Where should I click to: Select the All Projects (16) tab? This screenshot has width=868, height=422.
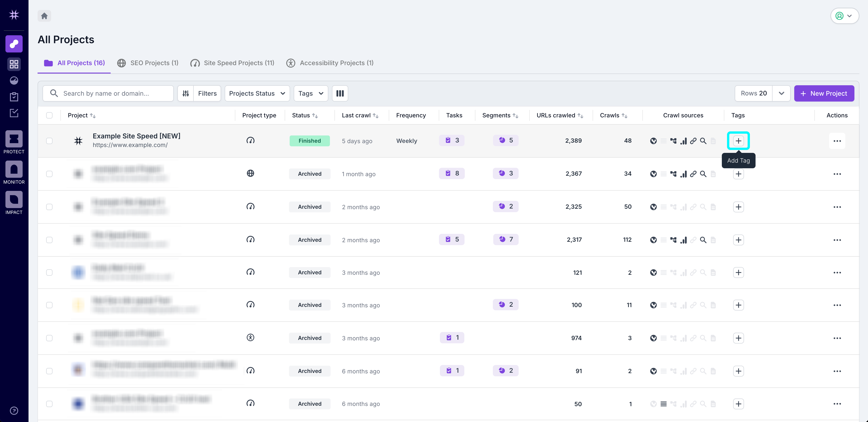[x=74, y=63]
